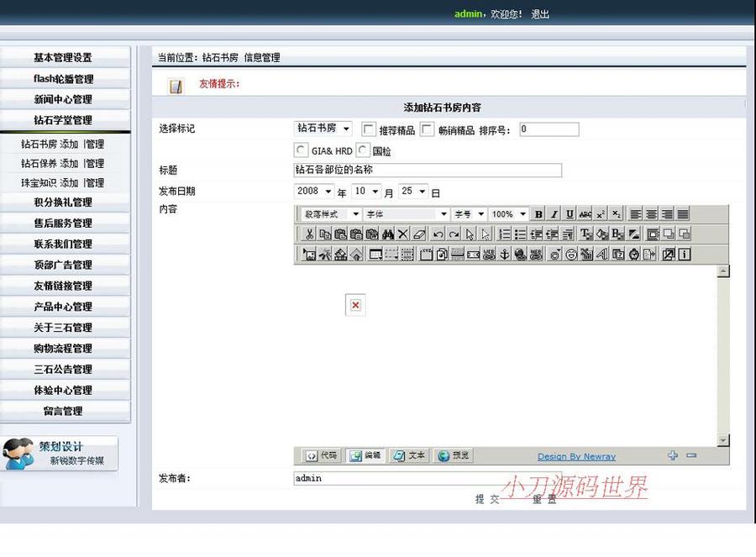Click the underline formatting icon
The width and height of the screenshot is (756, 557).
(570, 214)
